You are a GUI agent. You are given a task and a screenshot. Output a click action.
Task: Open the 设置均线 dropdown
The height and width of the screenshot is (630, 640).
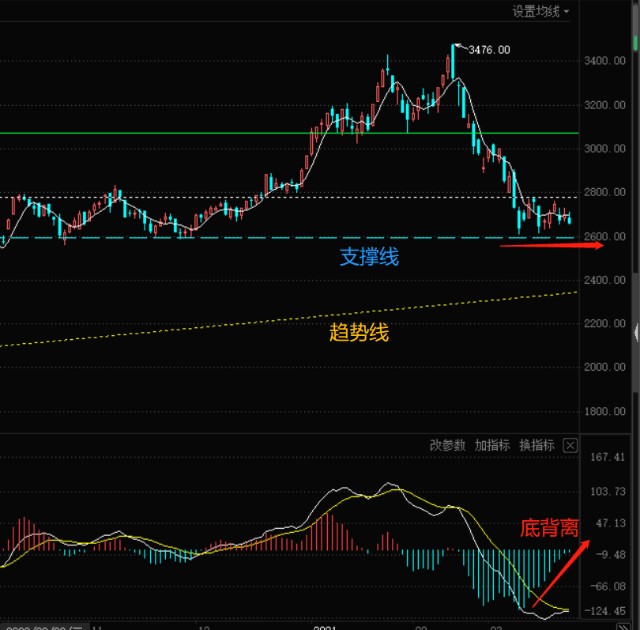coord(540,11)
